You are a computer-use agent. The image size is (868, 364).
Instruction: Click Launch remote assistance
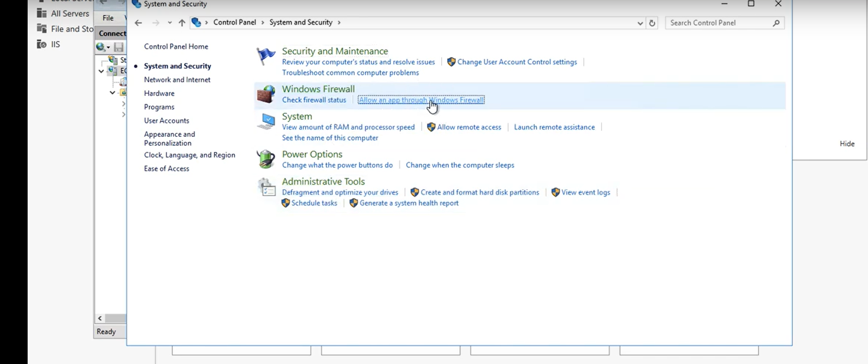pyautogui.click(x=554, y=127)
